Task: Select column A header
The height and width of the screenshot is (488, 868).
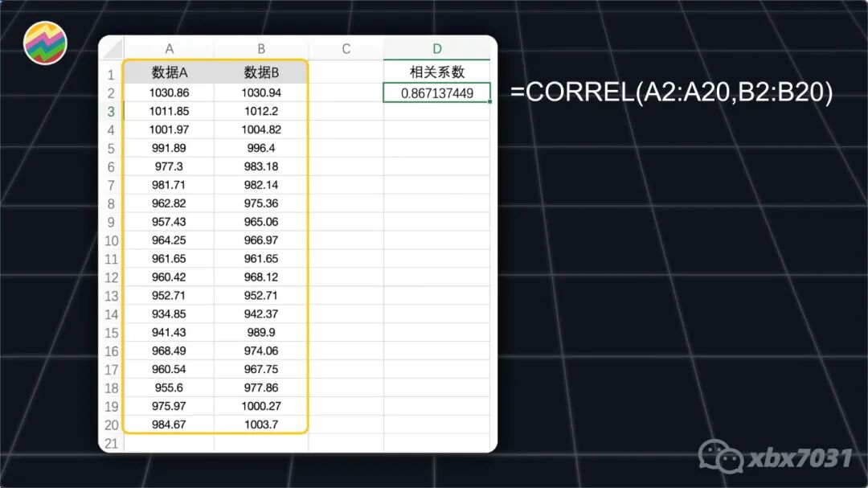Action: (169, 49)
